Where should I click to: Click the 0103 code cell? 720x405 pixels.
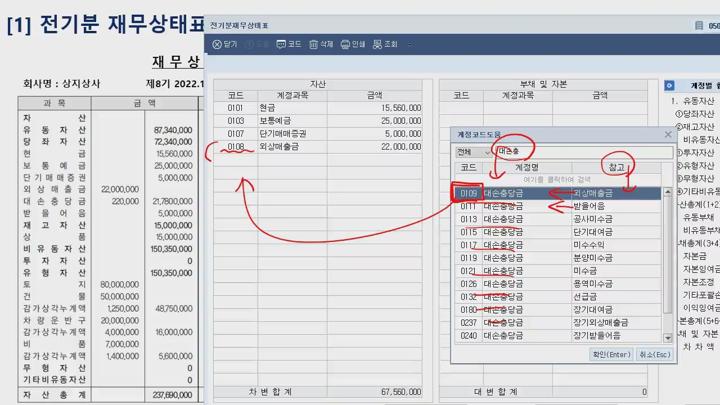(x=236, y=121)
